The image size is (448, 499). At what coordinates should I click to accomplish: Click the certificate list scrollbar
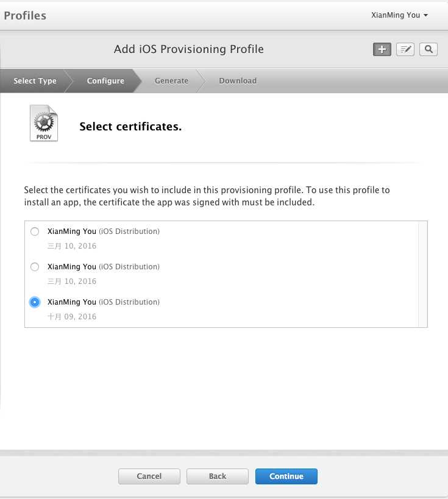[422, 274]
